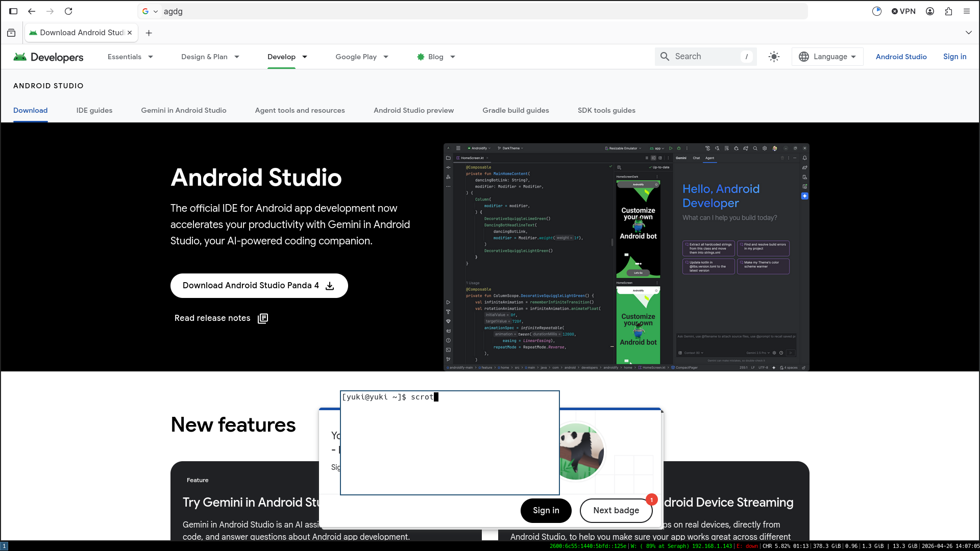Screen dimensions: 980x551
Task: Click the Android Developers logo
Action: [x=48, y=57]
